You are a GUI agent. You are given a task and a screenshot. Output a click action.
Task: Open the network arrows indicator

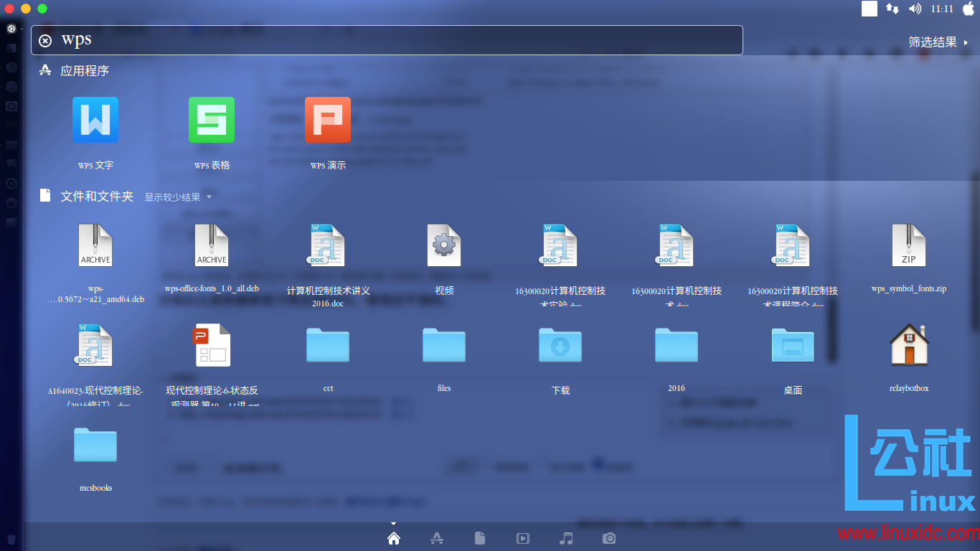click(892, 9)
